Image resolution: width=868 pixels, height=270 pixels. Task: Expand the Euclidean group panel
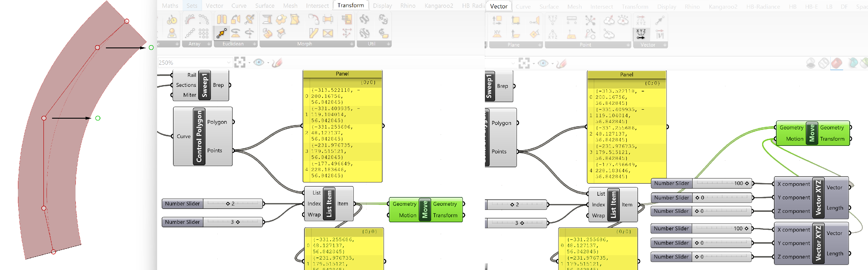coord(254,44)
